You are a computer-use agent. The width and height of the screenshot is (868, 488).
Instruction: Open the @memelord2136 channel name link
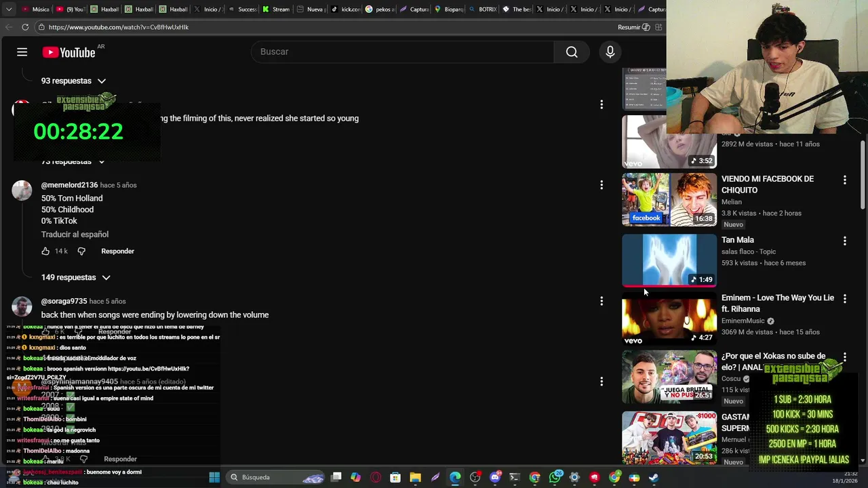(69, 185)
